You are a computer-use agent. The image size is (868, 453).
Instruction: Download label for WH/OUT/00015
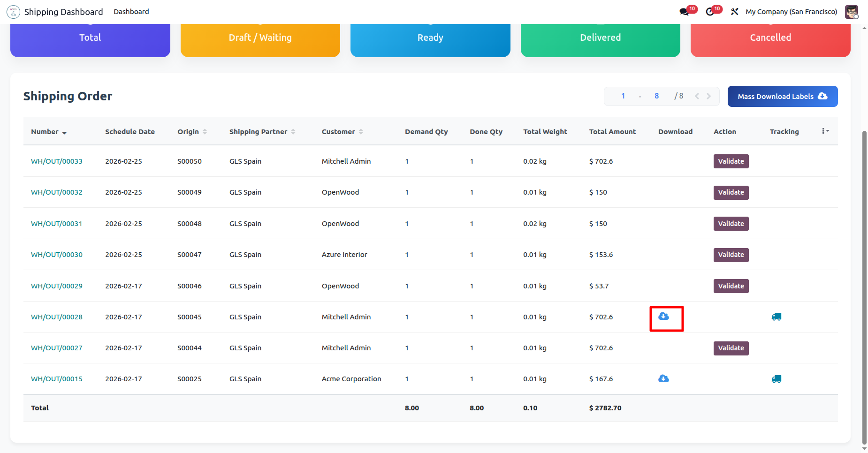point(663,379)
